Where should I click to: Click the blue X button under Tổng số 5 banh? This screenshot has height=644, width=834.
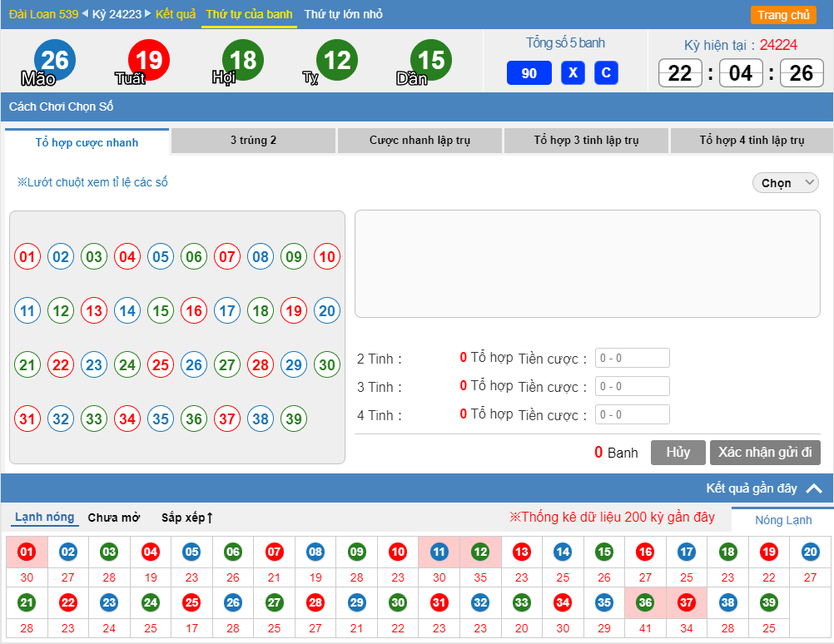[573, 73]
